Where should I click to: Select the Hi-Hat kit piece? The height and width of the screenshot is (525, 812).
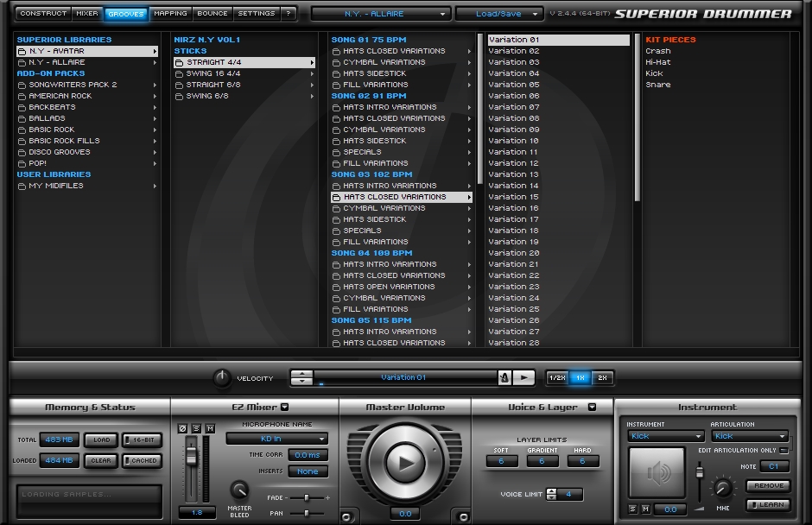pyautogui.click(x=657, y=62)
